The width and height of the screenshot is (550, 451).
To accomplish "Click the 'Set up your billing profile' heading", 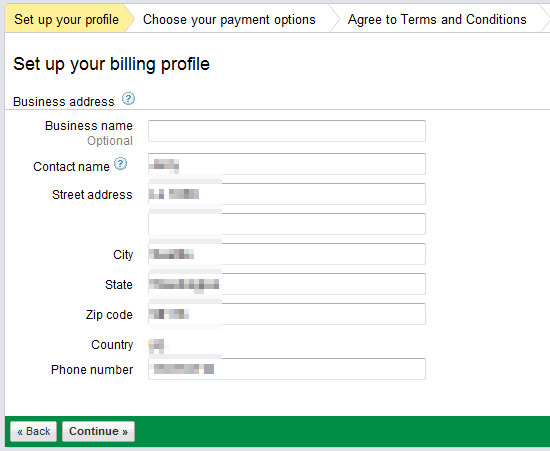I will (112, 64).
